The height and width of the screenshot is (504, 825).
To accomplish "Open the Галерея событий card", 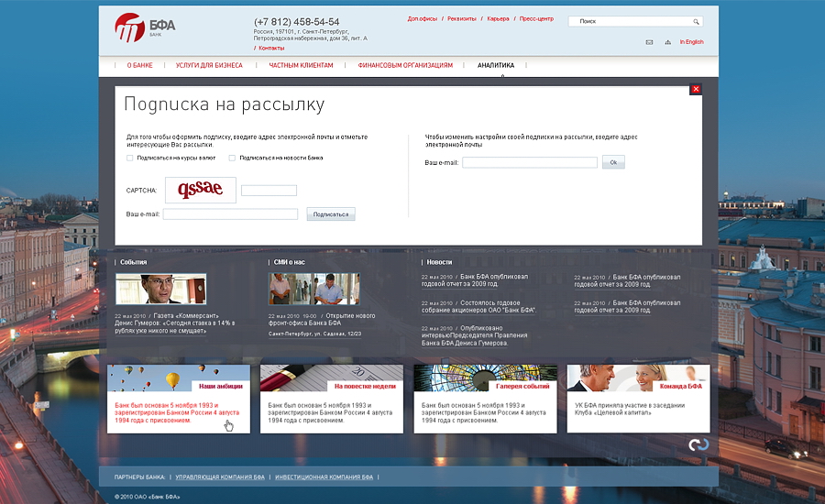I will [485, 399].
